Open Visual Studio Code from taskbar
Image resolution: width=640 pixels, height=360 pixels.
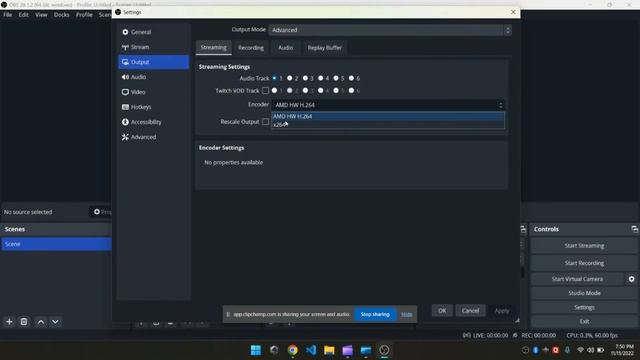[311, 350]
